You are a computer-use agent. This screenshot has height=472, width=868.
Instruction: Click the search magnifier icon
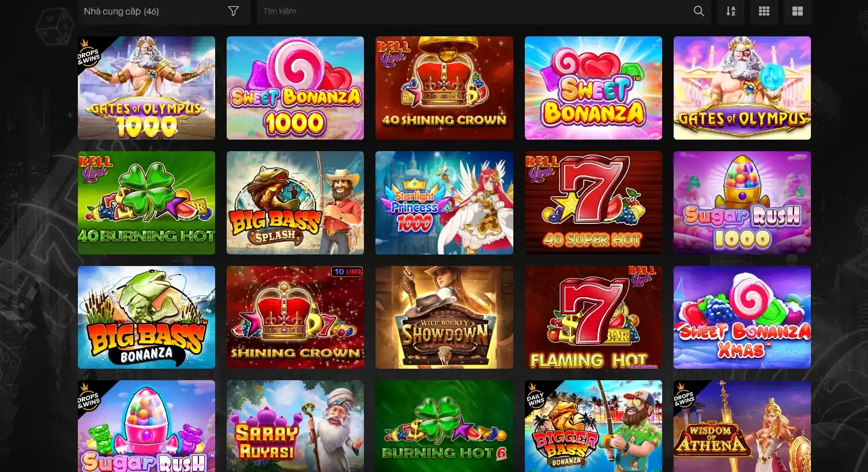pyautogui.click(x=698, y=11)
